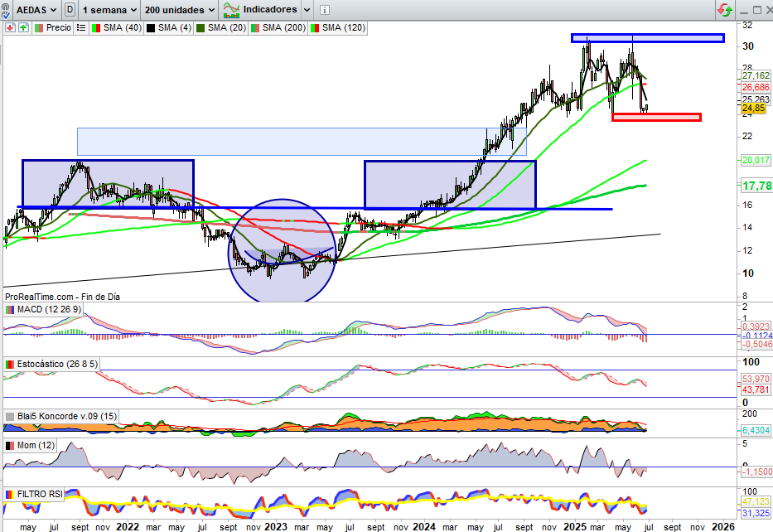Screen dimensions: 773x532
Task: Open the SMA (200) indicator settings
Action: 278,27
